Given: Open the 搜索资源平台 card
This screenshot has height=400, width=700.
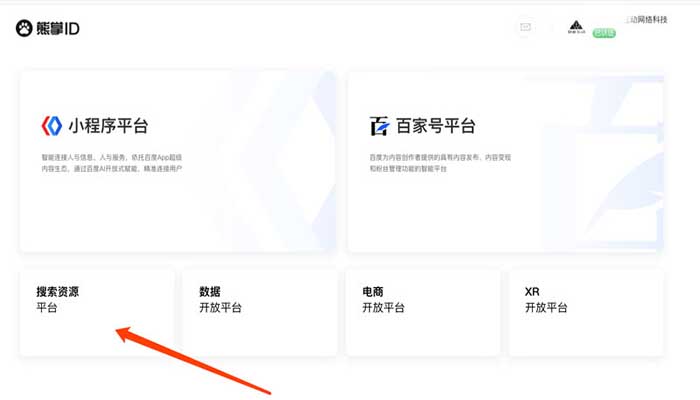Looking at the screenshot, I should coord(97,312).
